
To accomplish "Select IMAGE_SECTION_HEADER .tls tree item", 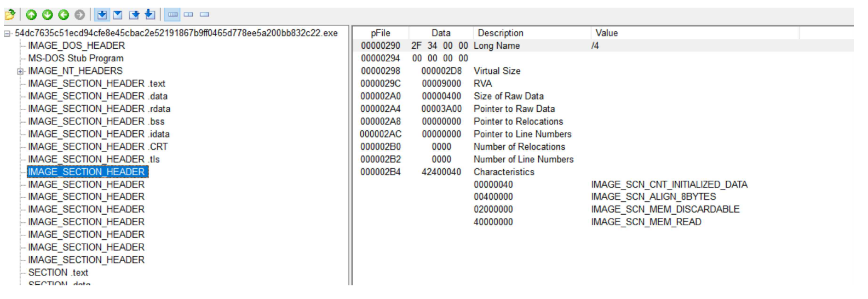I will [x=94, y=159].
